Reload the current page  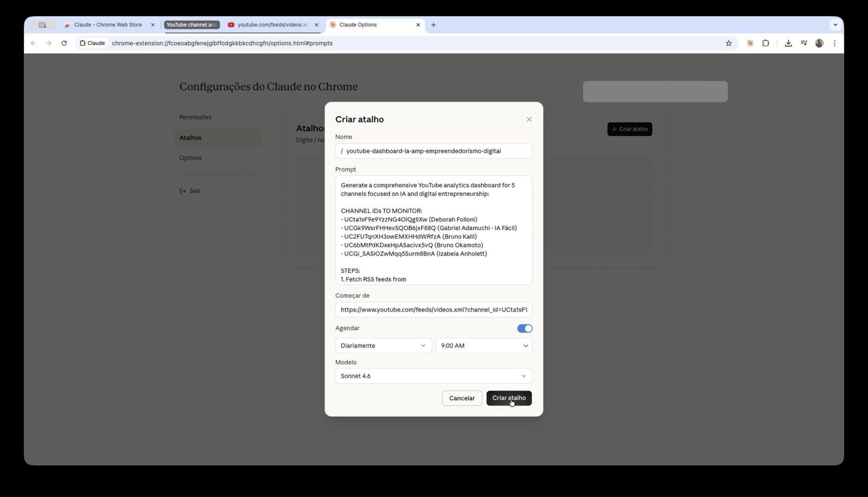point(64,43)
